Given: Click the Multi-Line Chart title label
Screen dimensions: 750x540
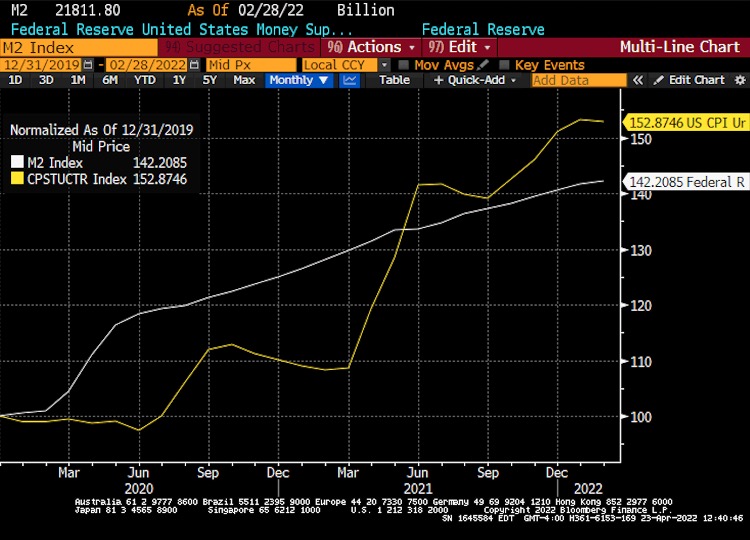Looking at the screenshot, I should [x=680, y=47].
